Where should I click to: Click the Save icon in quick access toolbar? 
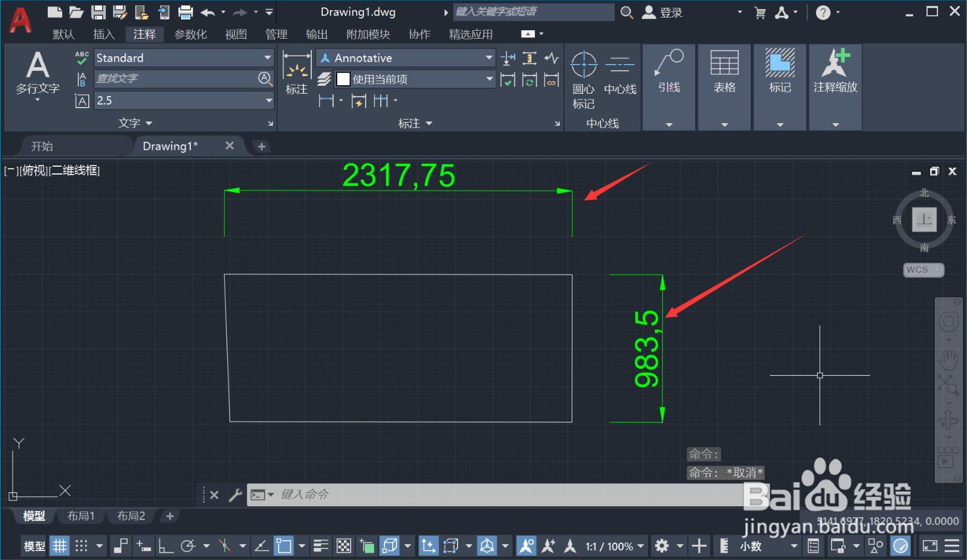point(99,12)
